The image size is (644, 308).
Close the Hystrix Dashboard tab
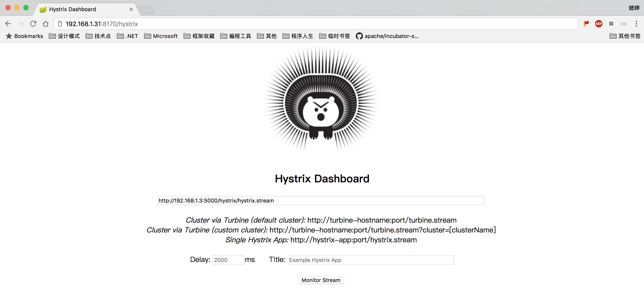[x=131, y=9]
